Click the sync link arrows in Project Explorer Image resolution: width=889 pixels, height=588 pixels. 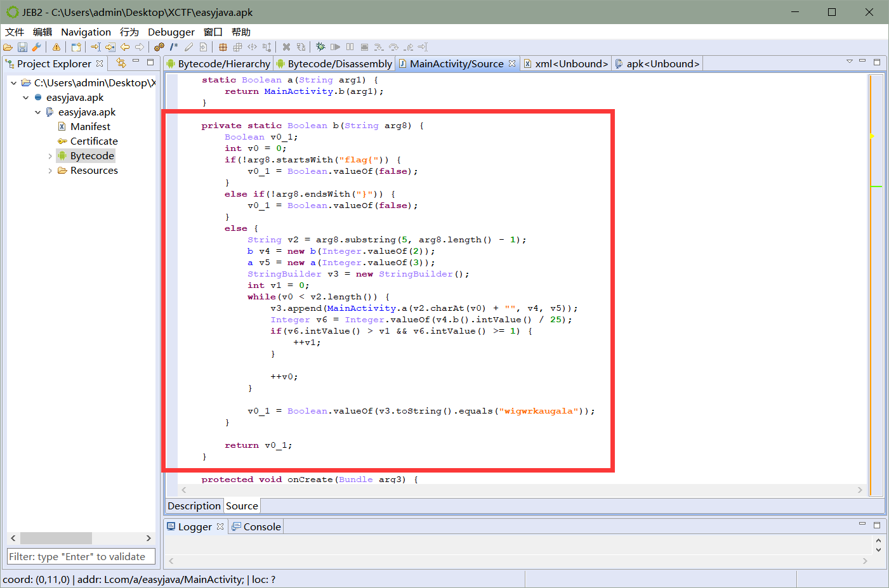pyautogui.click(x=121, y=63)
